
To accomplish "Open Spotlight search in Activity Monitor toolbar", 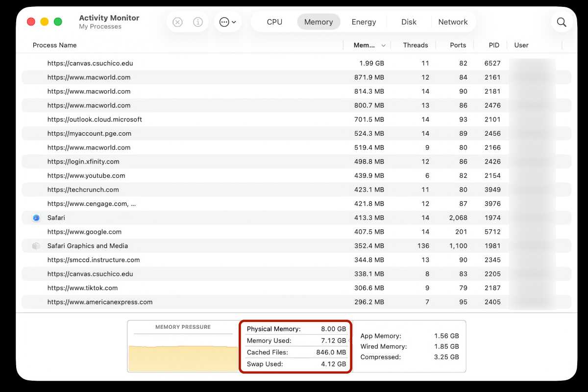I will tap(562, 22).
